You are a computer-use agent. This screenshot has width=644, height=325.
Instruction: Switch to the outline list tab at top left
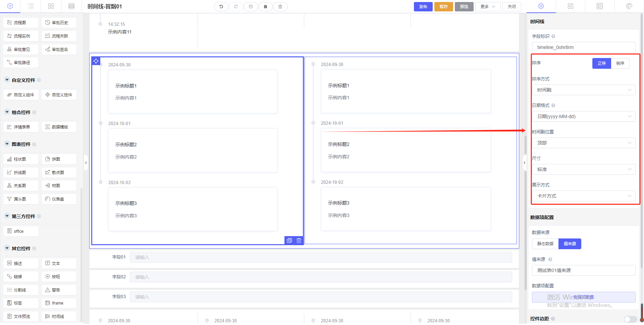click(x=31, y=6)
